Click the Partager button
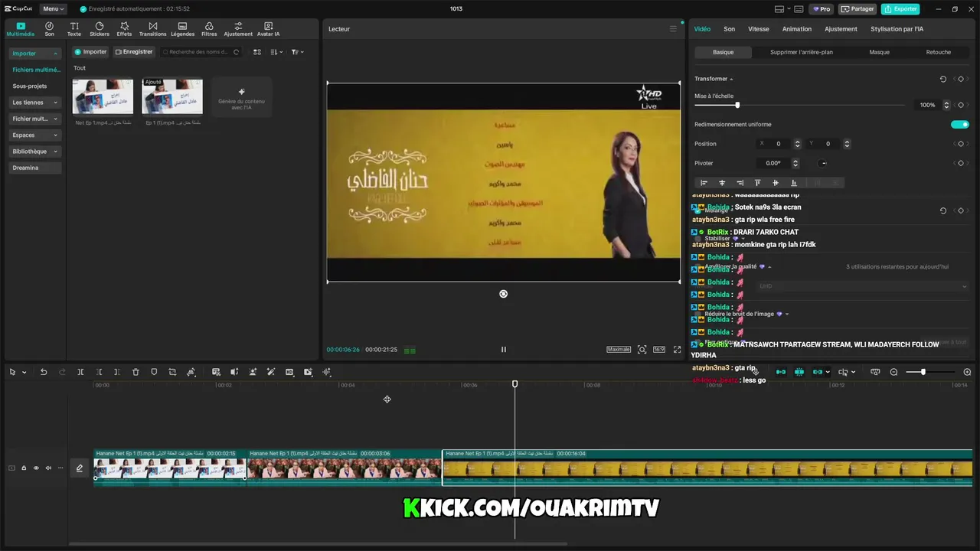 point(857,9)
